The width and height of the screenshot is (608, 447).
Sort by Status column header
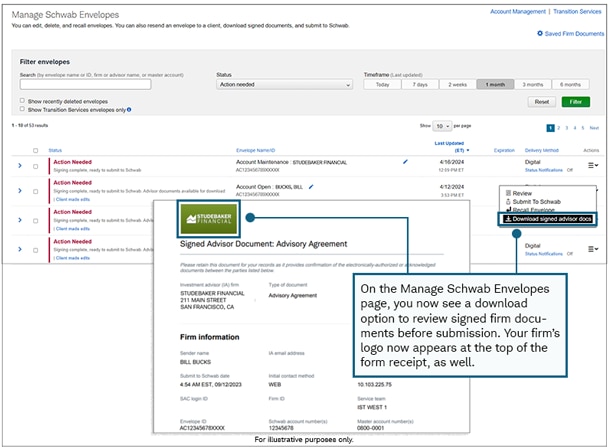pos(55,150)
